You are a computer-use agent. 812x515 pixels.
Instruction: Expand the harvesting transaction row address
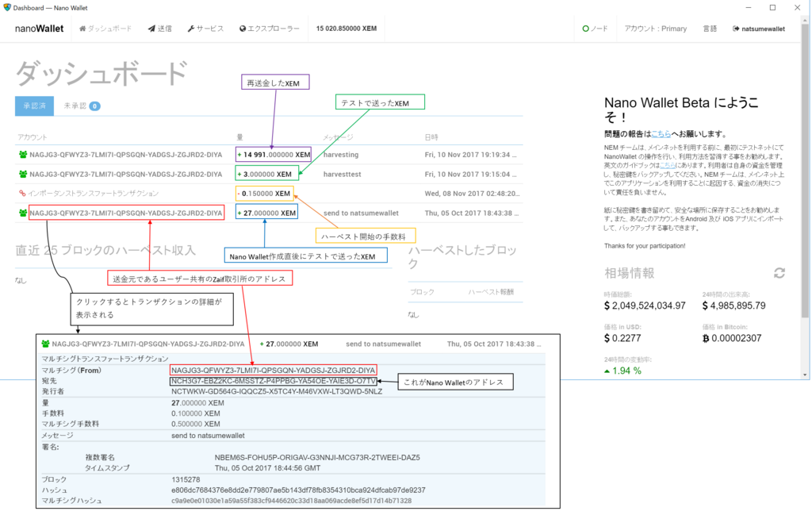point(126,155)
